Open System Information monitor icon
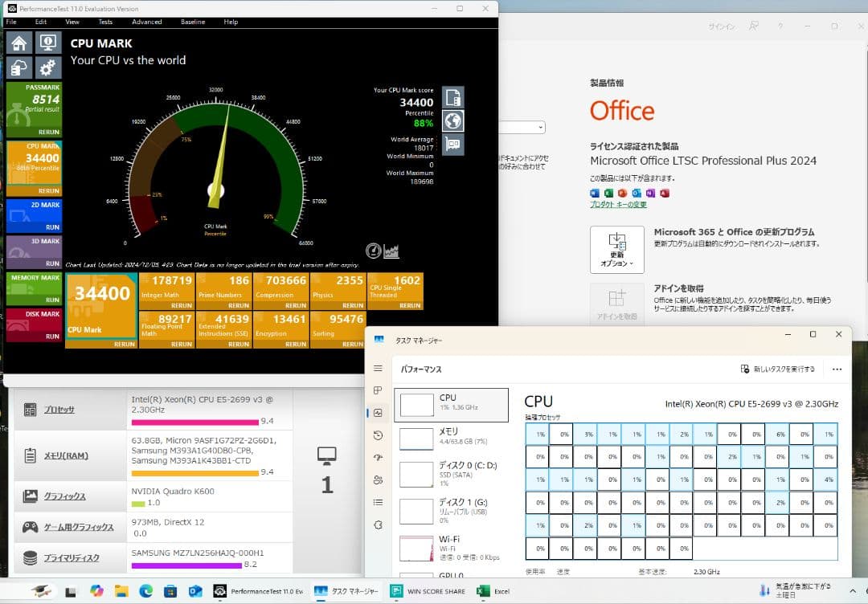 (48, 43)
